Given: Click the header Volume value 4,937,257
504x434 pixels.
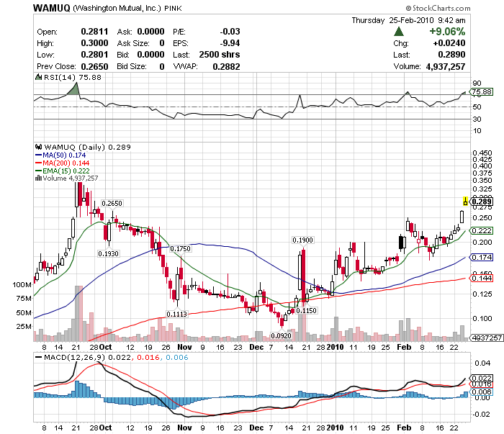Looking at the screenshot, I should [x=446, y=66].
